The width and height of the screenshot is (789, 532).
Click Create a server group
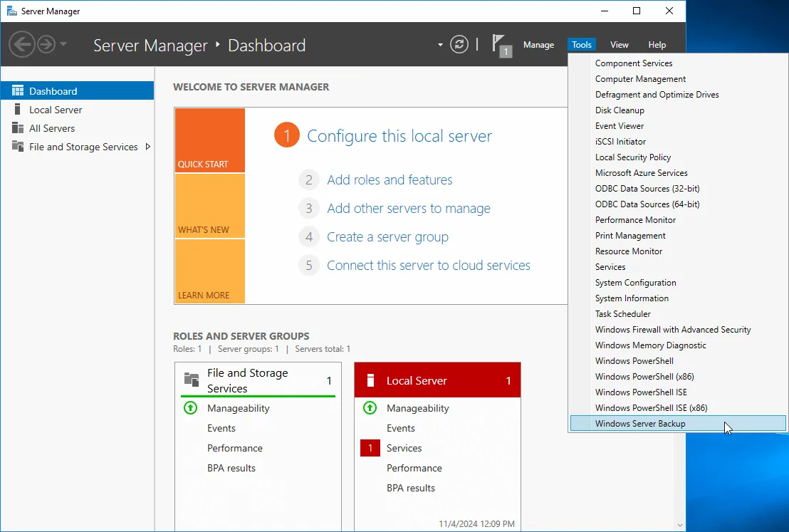point(387,236)
